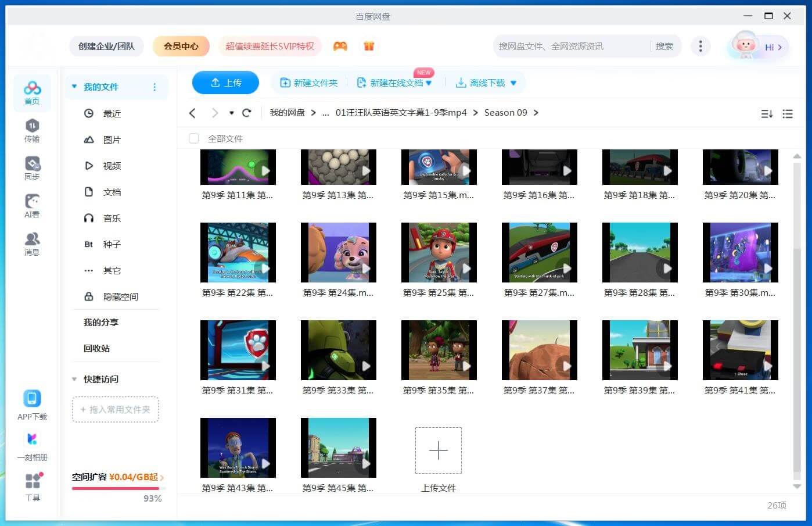
Task: Open the 传输 transfer panel icon
Action: point(32,130)
